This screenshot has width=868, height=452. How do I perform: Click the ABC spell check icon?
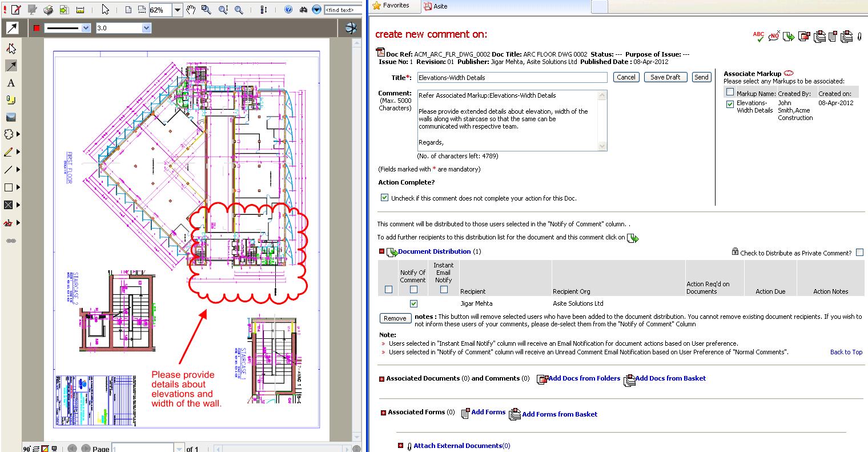(758, 36)
